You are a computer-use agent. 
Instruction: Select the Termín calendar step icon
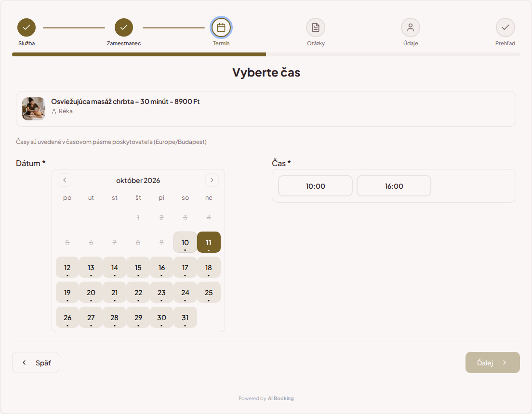tap(221, 27)
